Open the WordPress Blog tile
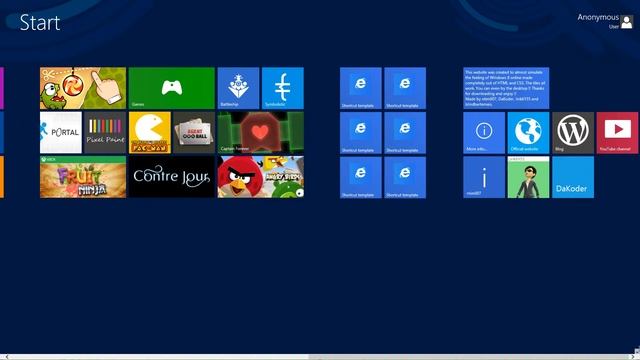 (573, 133)
